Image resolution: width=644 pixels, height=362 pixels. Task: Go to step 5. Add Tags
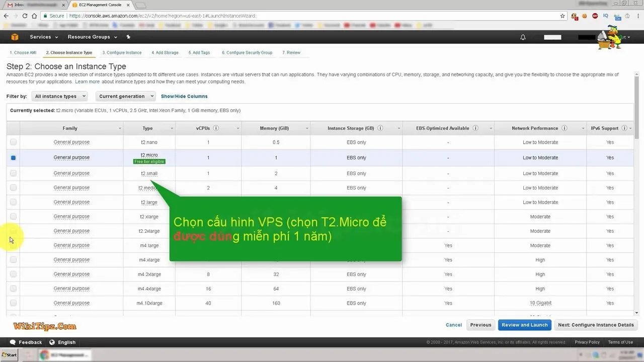point(199,52)
